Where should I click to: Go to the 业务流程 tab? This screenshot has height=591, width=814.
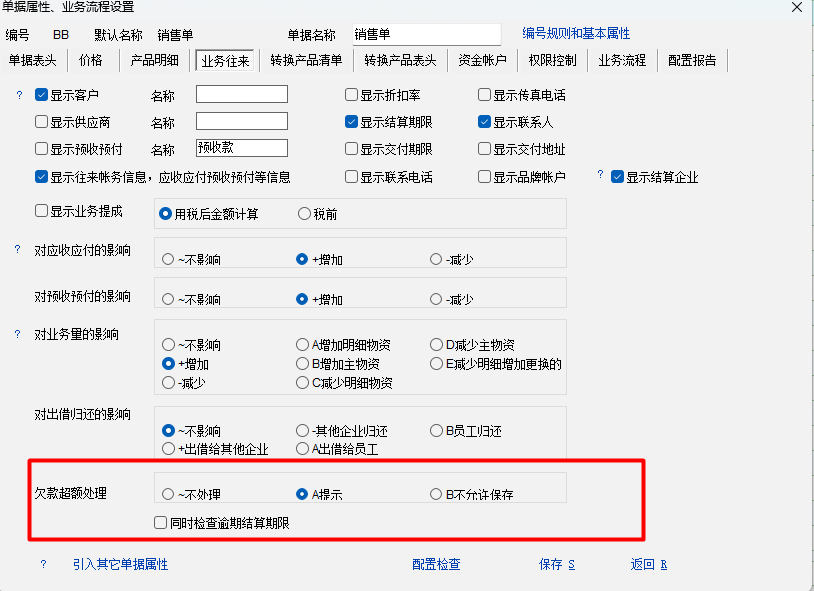622,60
